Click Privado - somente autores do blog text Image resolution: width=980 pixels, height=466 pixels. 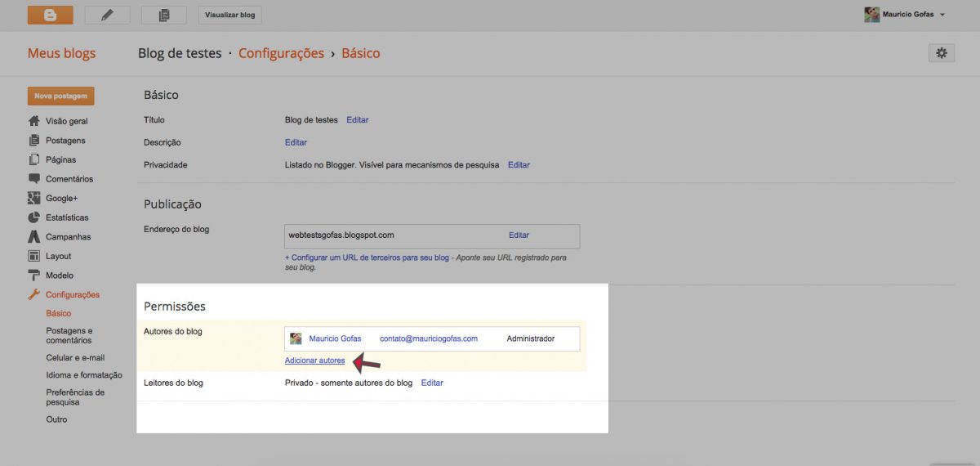pos(349,383)
